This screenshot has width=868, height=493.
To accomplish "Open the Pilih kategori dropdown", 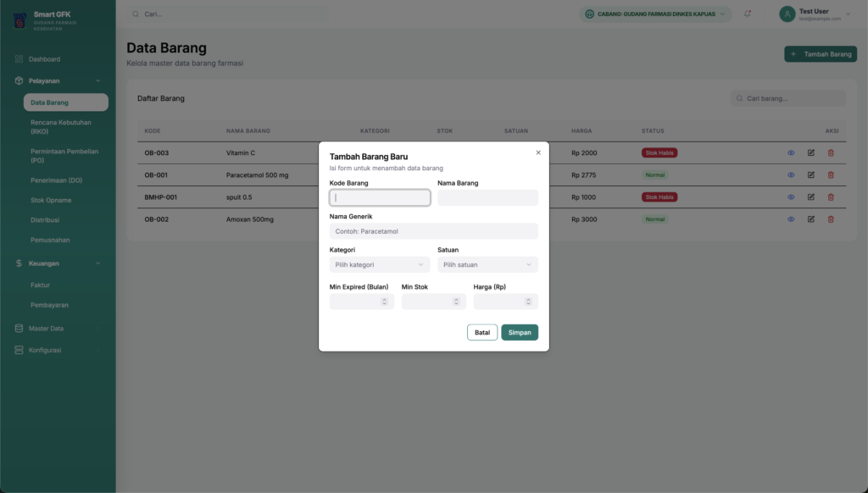I will click(380, 264).
